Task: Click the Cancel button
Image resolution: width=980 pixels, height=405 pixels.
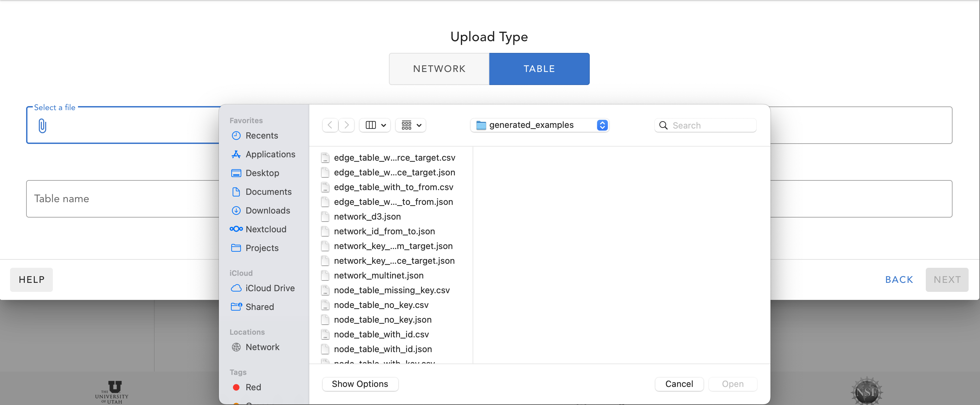Action: coord(679,384)
